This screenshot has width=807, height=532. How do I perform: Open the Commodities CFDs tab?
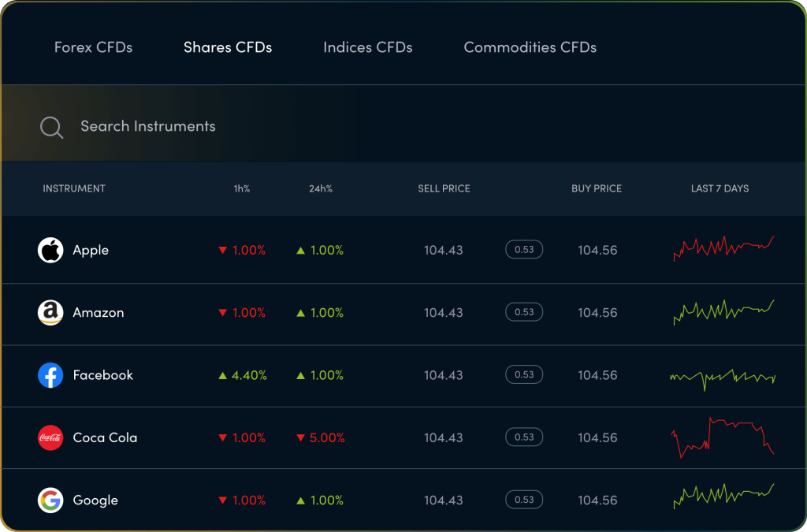pyautogui.click(x=530, y=47)
